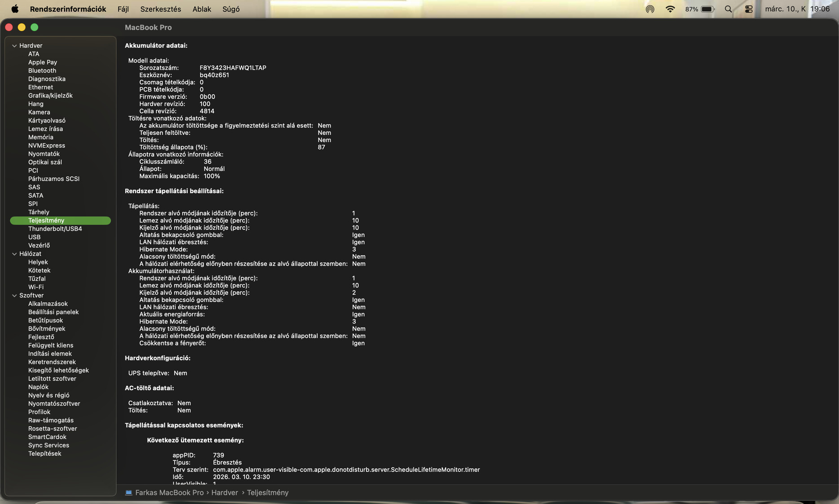Open Spotlight search
Screen dimensions: 839x504
tap(728, 9)
